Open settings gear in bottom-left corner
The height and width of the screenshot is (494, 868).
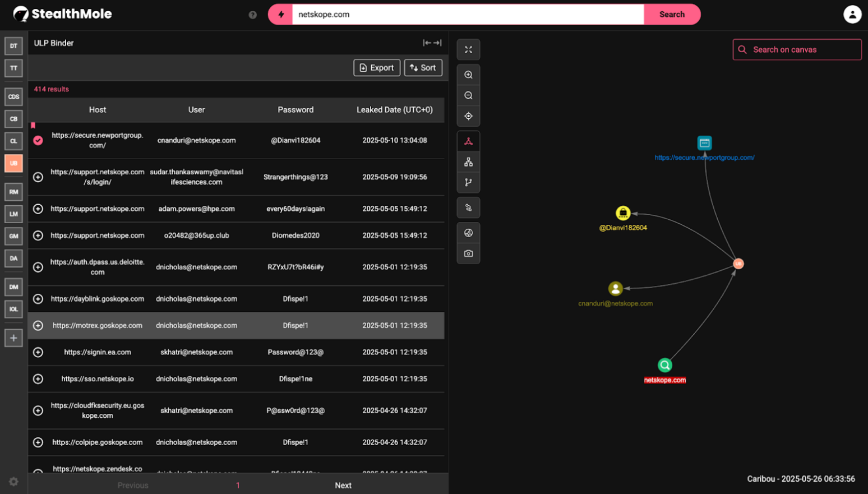coord(13,482)
